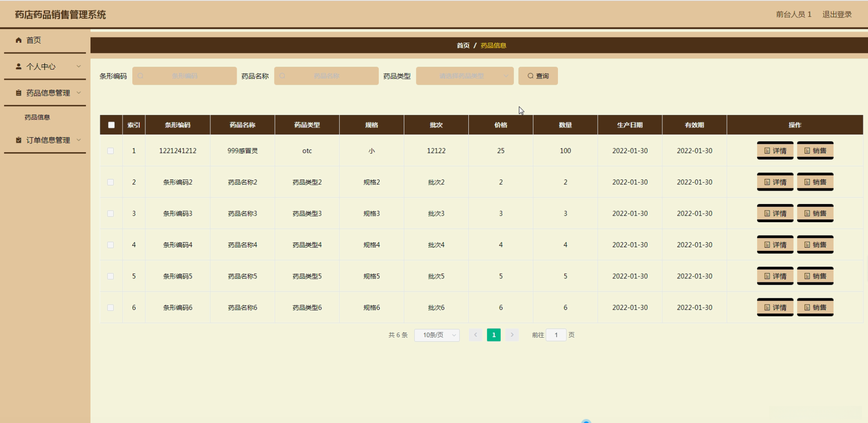Click the 前往 page number input box
The width and height of the screenshot is (868, 423).
coord(556,335)
